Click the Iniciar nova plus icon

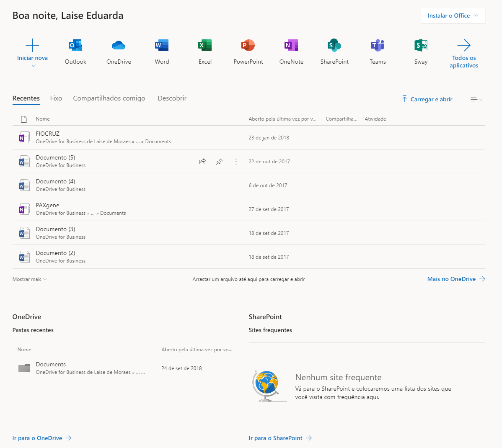[32, 45]
